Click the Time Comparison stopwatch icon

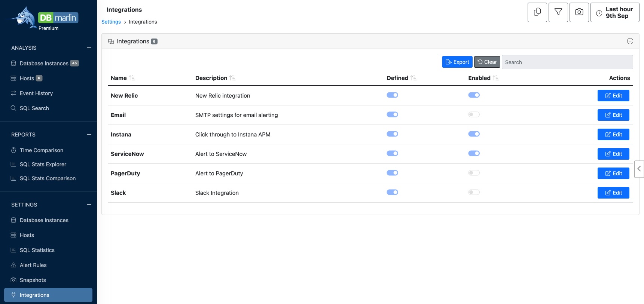pyautogui.click(x=13, y=150)
